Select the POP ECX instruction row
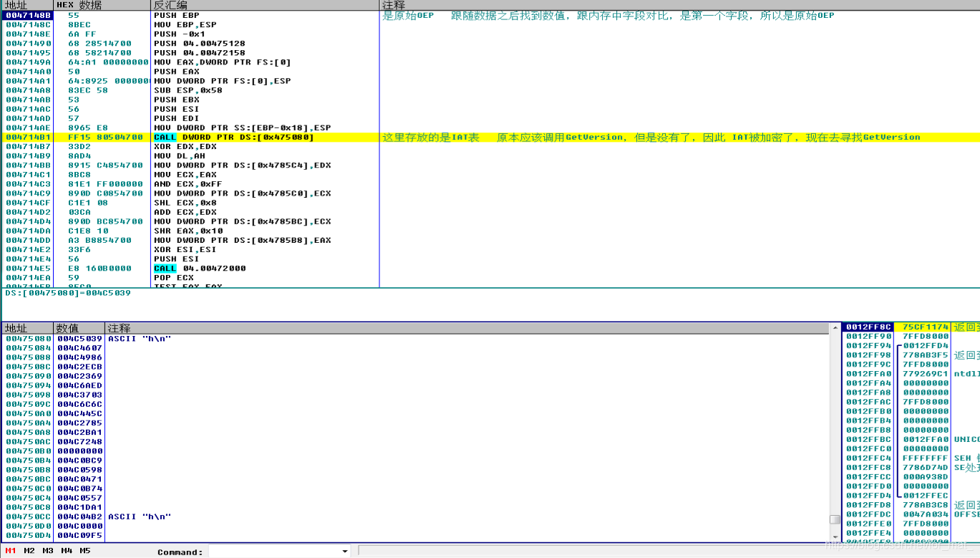Image resolution: width=980 pixels, height=558 pixels. pos(174,277)
